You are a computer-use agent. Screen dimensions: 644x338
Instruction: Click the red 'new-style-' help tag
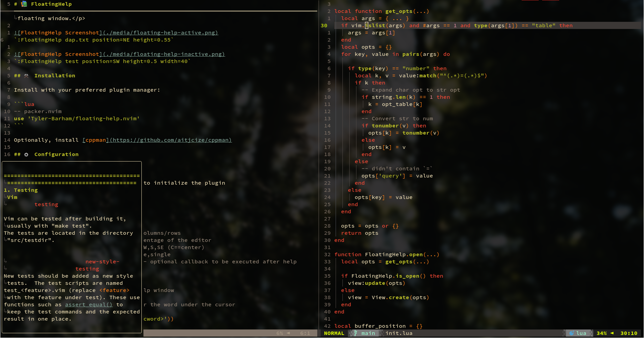(102, 262)
